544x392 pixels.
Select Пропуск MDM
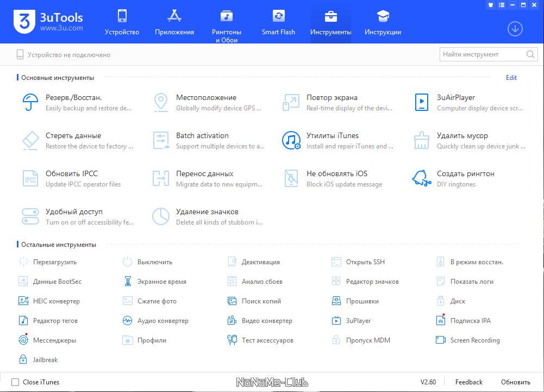[x=361, y=340]
